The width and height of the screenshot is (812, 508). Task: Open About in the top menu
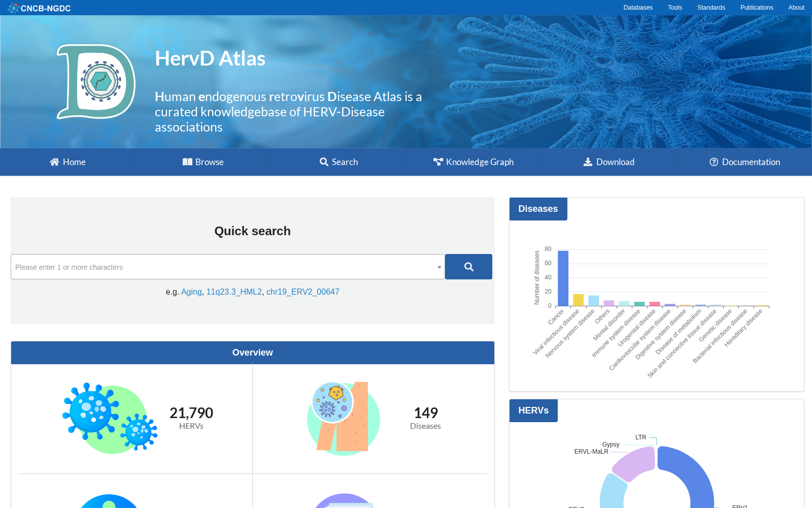pos(796,8)
